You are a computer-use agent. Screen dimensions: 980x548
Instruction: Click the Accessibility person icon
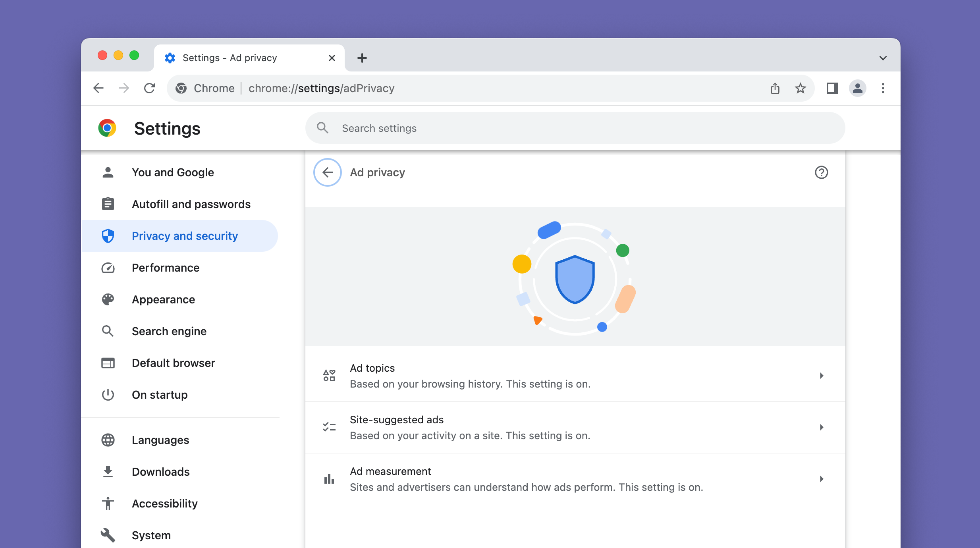click(x=108, y=504)
